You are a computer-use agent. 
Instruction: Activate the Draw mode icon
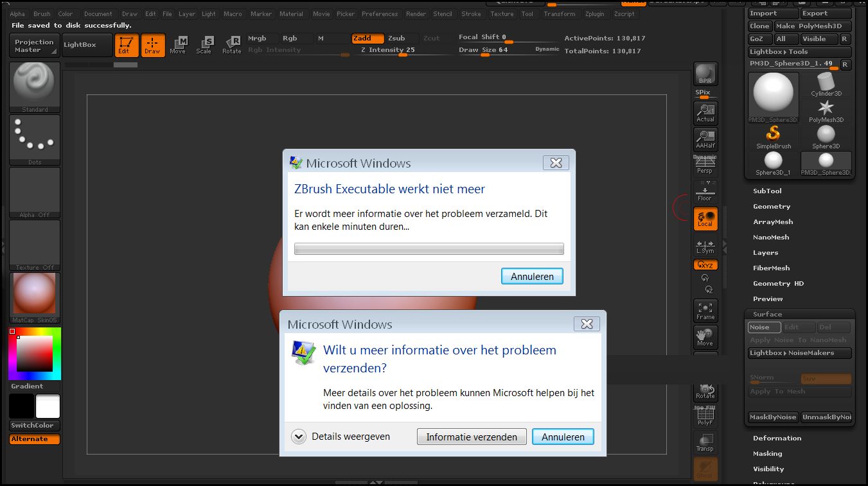pos(153,45)
